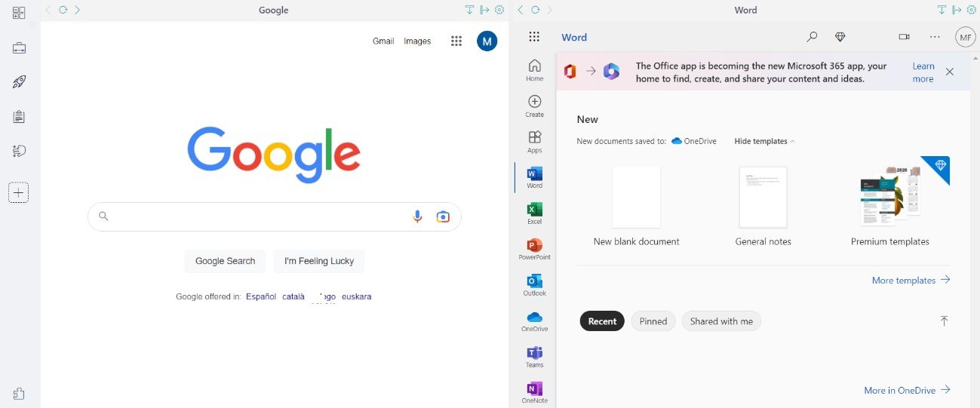The image size is (980, 408).
Task: Go back in the Google pane
Action: 48,10
